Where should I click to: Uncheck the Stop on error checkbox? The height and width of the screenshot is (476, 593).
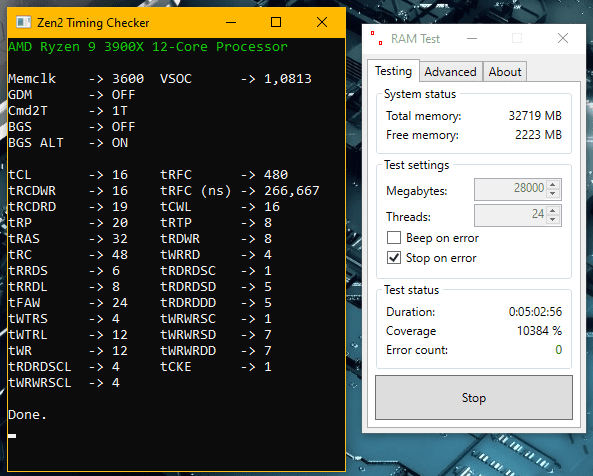point(394,258)
